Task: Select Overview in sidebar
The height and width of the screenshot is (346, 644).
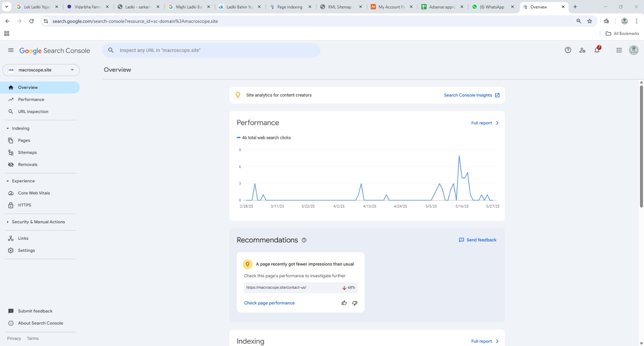Action: pyautogui.click(x=40, y=87)
